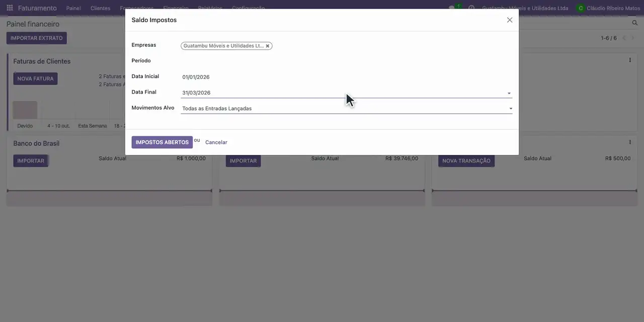Open Cláudio Ribeiro Matos user avatar

[x=581, y=8]
